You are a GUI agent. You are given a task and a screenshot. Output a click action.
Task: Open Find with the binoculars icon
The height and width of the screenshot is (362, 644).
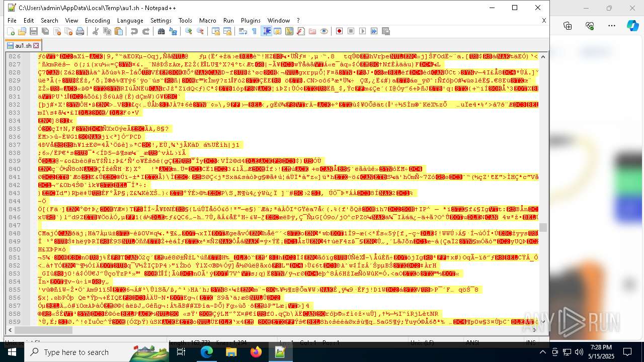(x=162, y=31)
